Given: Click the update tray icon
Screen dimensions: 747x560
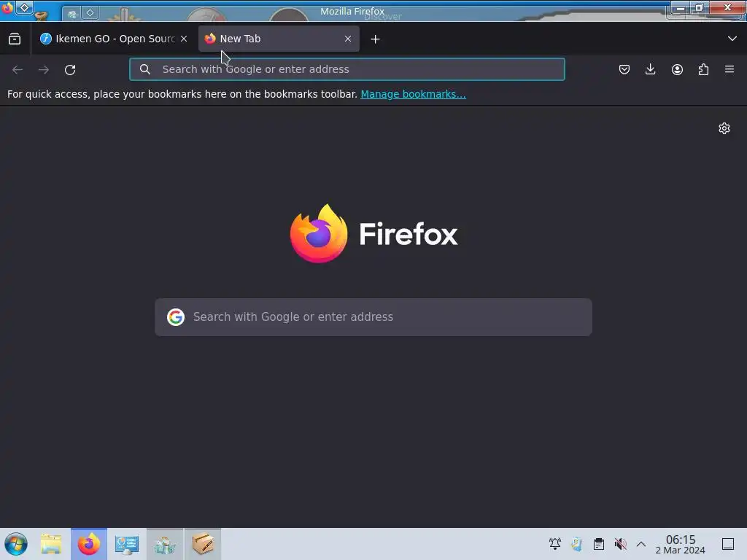Looking at the screenshot, I should (x=577, y=544).
